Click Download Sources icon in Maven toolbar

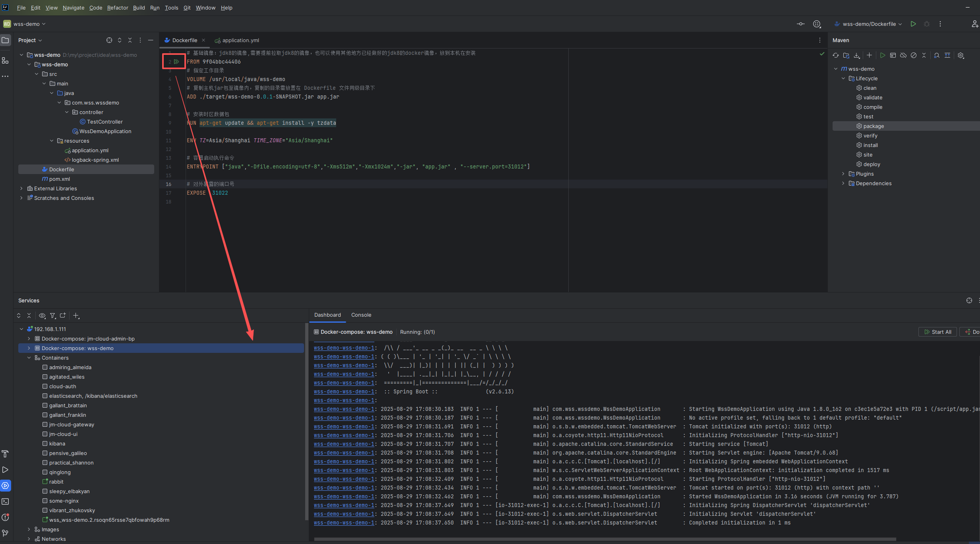(857, 55)
